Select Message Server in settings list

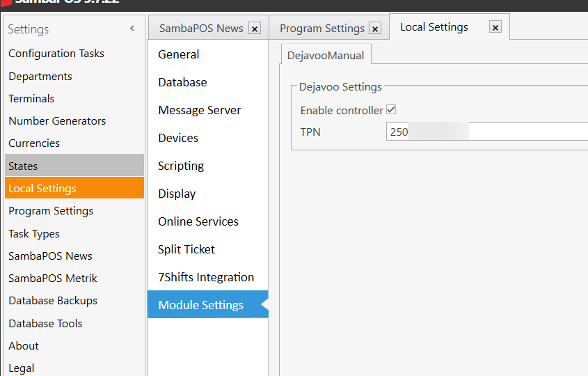(x=200, y=110)
